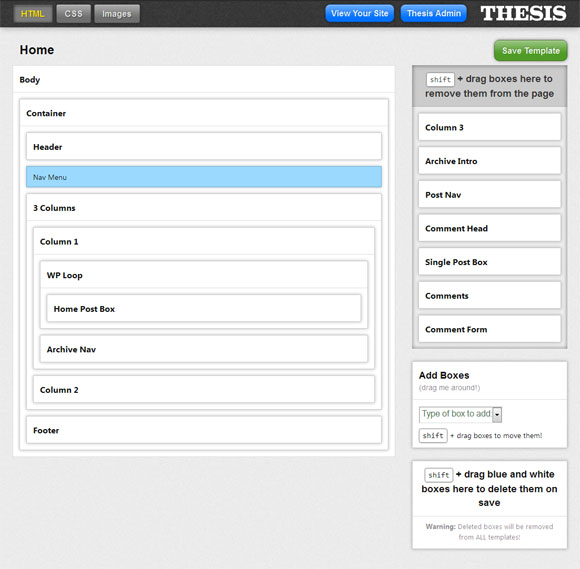
Task: Select the Archive Intro box
Action: coord(489,161)
